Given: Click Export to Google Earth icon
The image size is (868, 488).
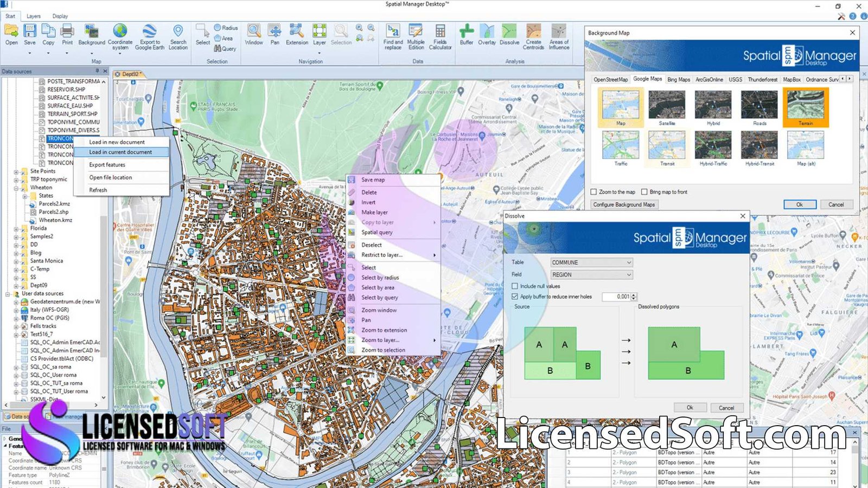Looking at the screenshot, I should tap(150, 37).
